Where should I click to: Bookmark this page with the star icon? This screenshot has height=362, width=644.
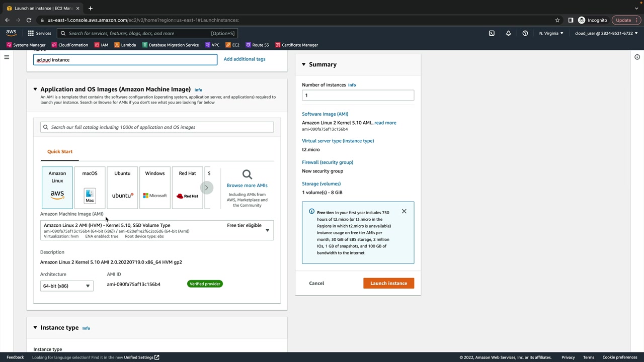pos(557,20)
